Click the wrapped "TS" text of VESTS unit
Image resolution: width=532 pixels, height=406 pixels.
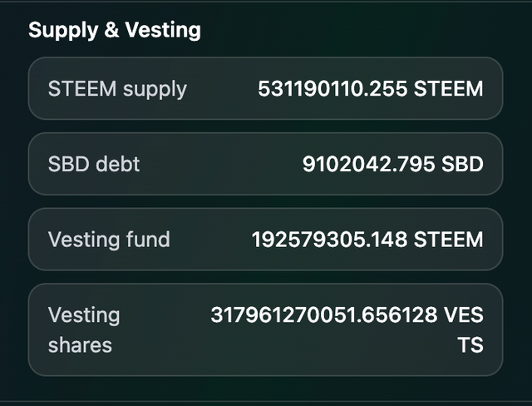(x=470, y=344)
